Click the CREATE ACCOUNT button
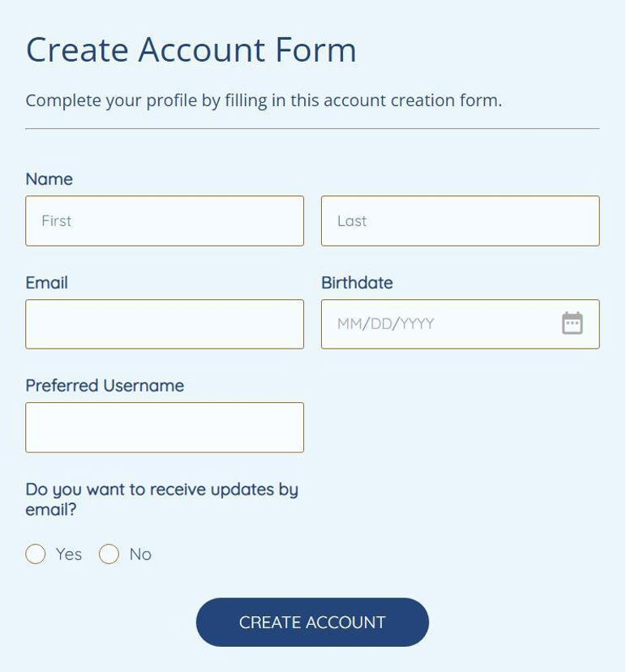Image resolution: width=626 pixels, height=672 pixels. [312, 622]
